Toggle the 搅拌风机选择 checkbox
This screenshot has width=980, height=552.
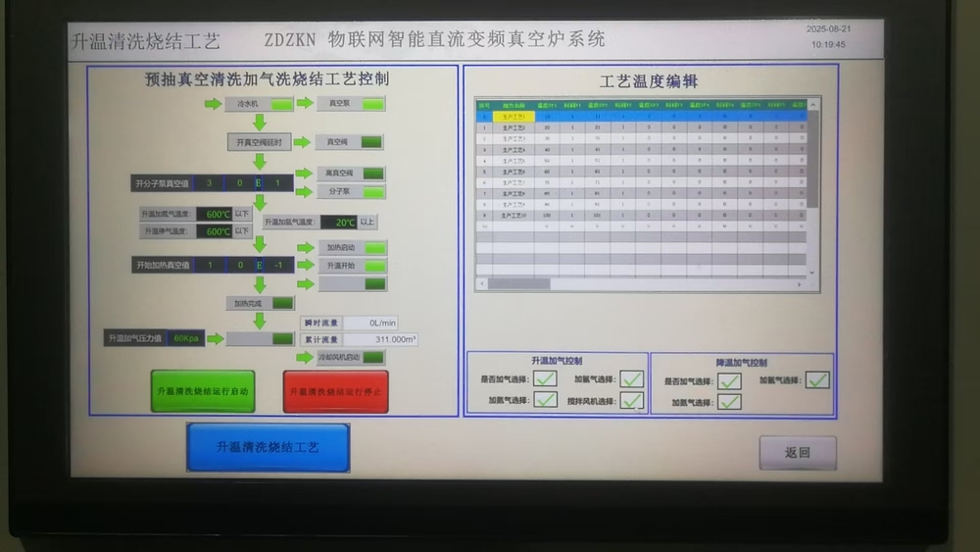[632, 400]
